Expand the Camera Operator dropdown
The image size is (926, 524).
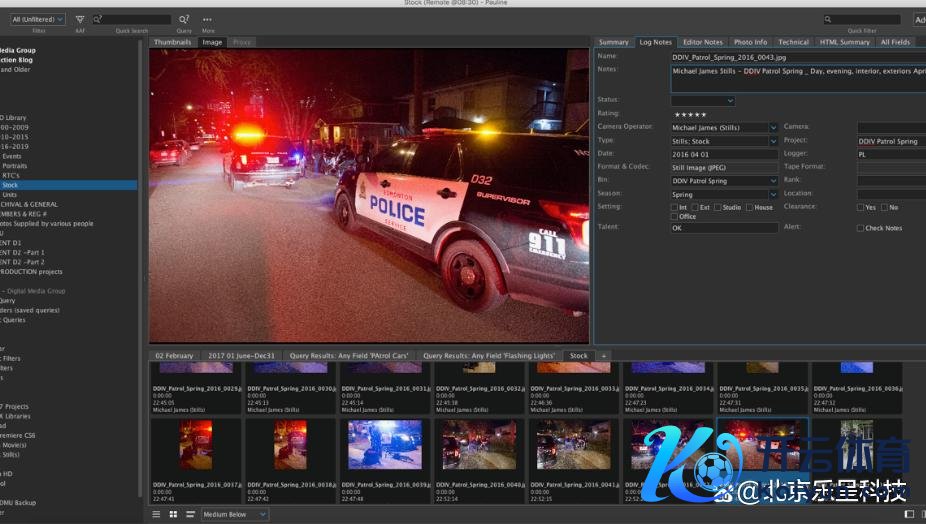[x=773, y=128]
